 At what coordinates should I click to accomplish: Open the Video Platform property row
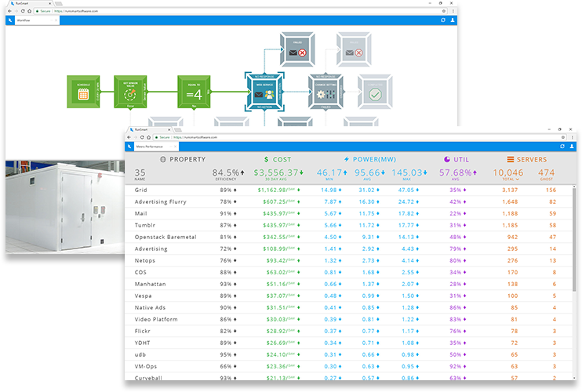coord(348,319)
